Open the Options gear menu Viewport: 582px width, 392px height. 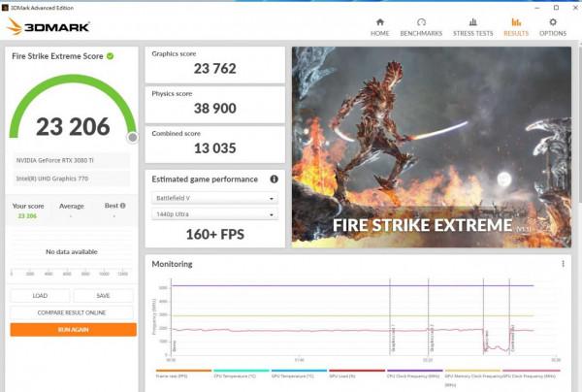tap(553, 27)
